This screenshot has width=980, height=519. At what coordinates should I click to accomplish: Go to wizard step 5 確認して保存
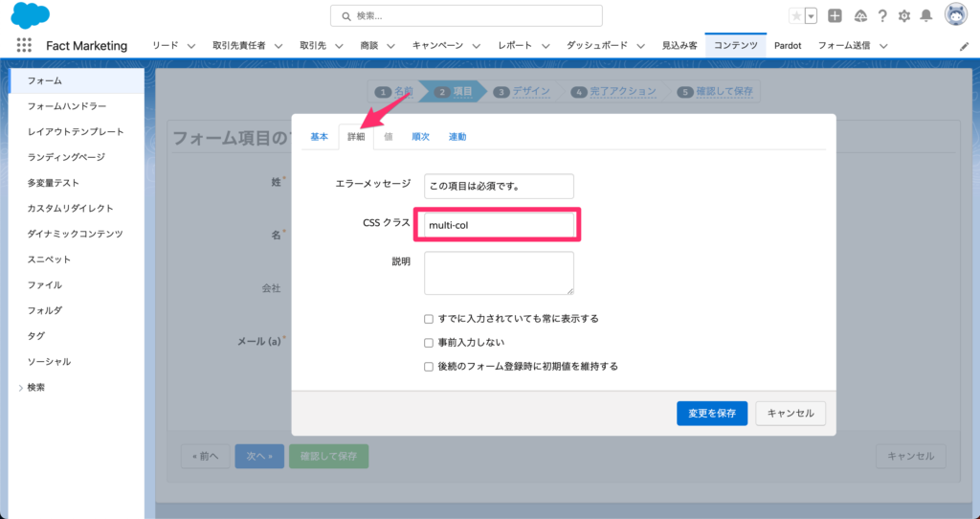click(716, 91)
